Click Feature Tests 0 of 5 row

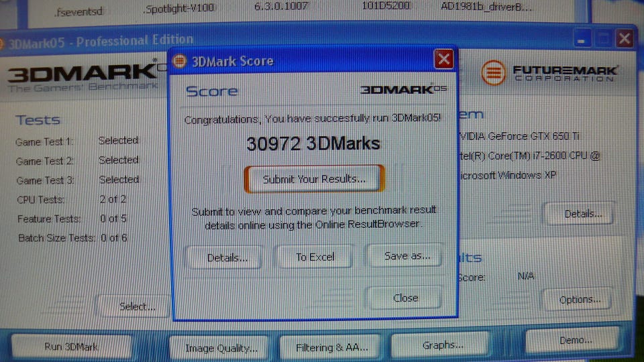(72, 219)
